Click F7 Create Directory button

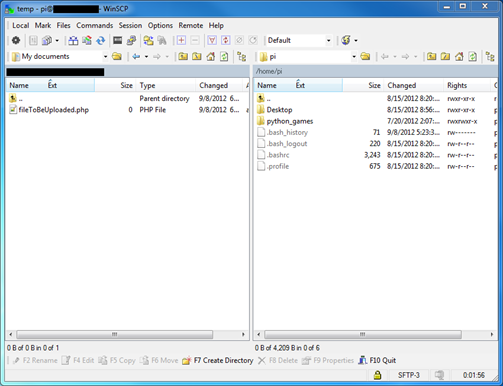click(218, 360)
